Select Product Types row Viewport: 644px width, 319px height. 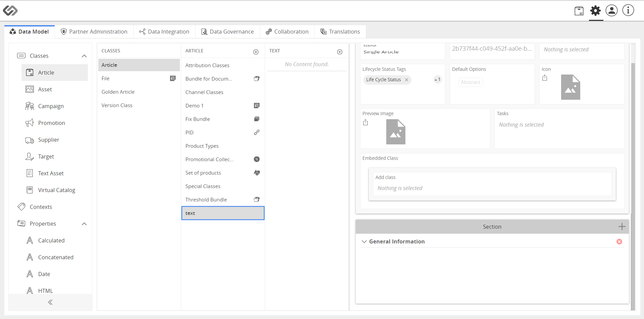click(x=223, y=146)
